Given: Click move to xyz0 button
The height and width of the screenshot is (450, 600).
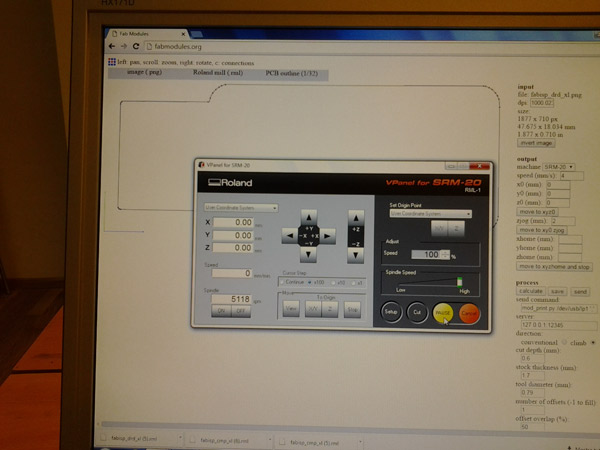Looking at the screenshot, I should tap(537, 212).
